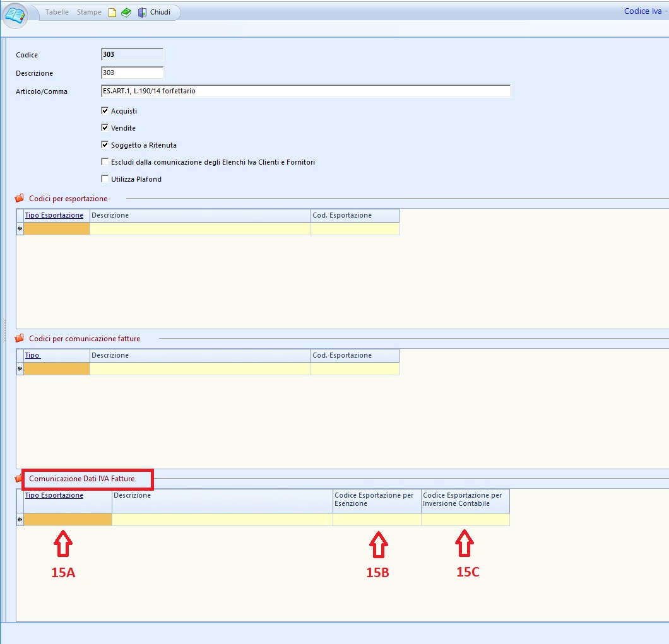Select new row marker in Codici per esportazione grid
This screenshot has width=669, height=644.
20,229
